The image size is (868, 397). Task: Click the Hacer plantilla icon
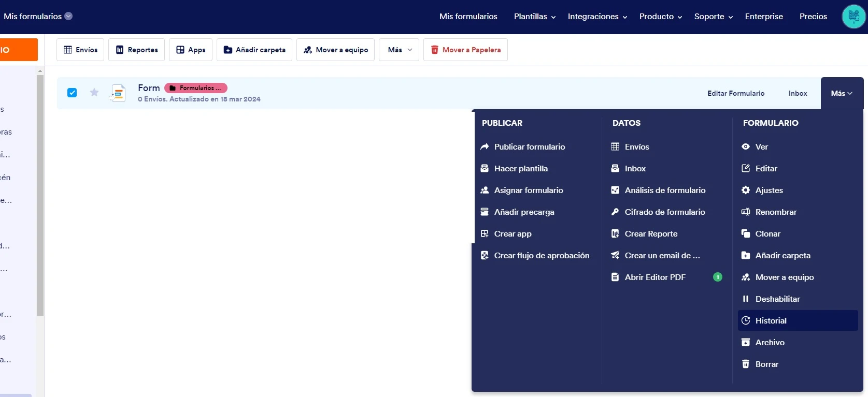pyautogui.click(x=485, y=168)
